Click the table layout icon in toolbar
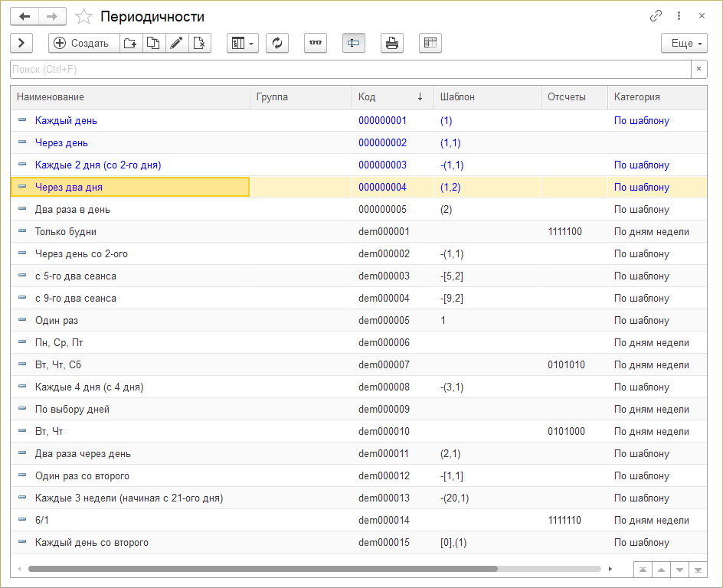The width and height of the screenshot is (723, 588). (430, 43)
